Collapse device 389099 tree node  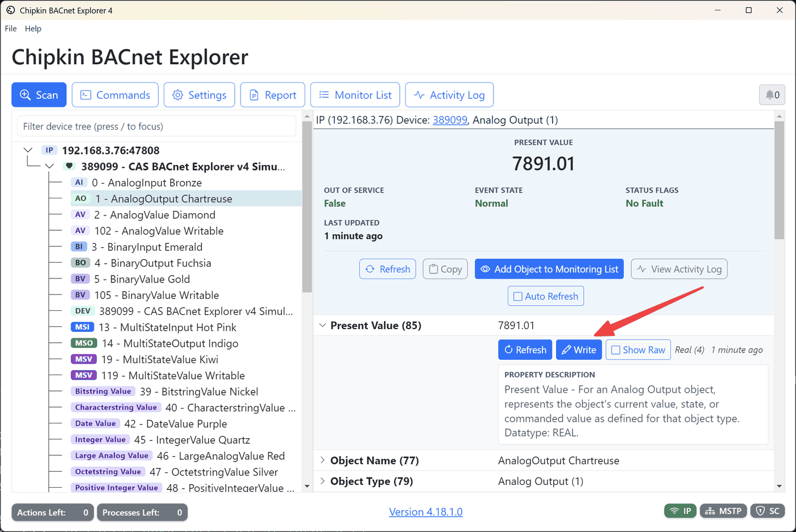pos(49,167)
